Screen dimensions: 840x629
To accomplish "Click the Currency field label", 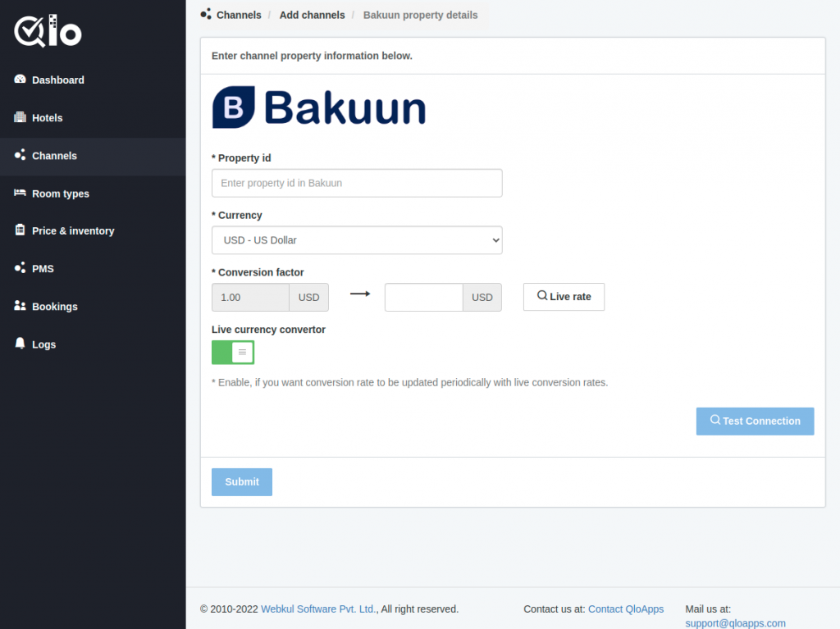I will pyautogui.click(x=237, y=216).
